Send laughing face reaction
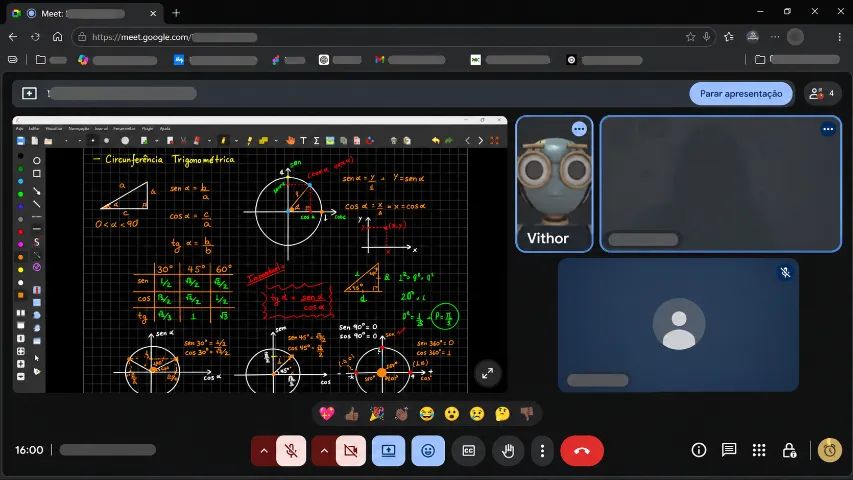Screen dimensions: 853x480 (x=427, y=414)
